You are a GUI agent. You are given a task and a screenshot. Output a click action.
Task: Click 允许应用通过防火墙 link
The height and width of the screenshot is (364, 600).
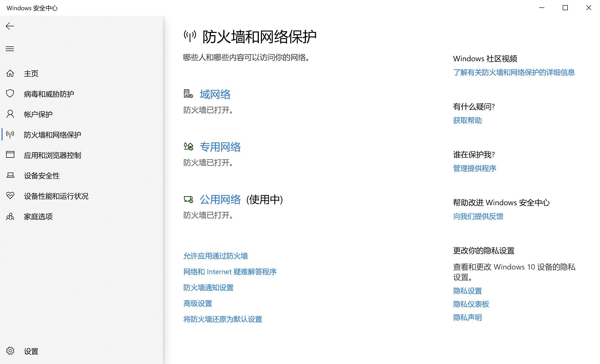click(216, 256)
